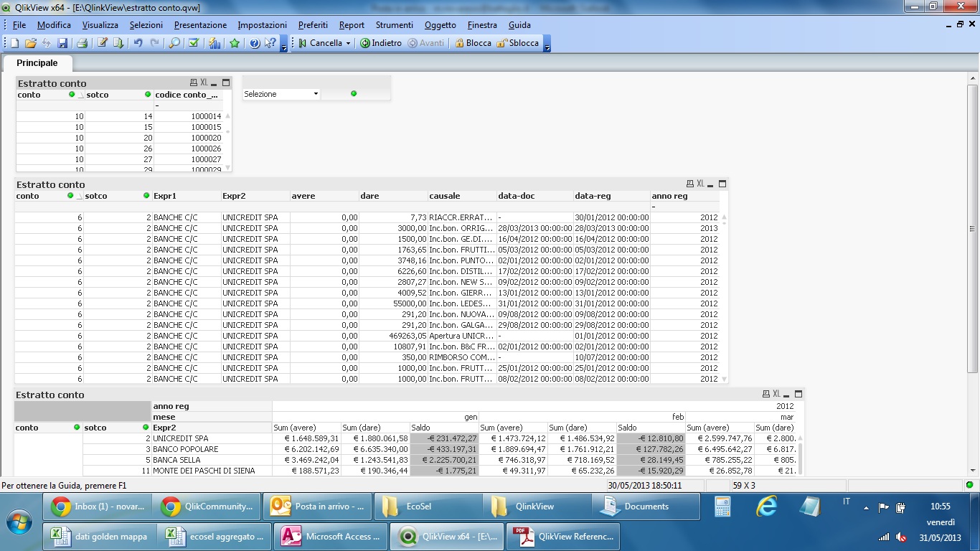Click the Undo arrow icon
Screen dimensions: 980x551
pyautogui.click(x=138, y=43)
